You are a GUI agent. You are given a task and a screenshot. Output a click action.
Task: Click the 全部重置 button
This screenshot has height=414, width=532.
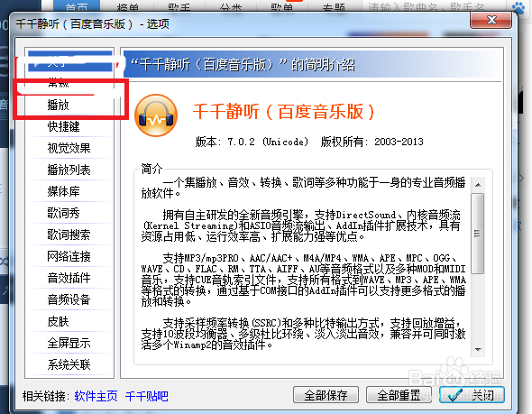click(x=399, y=395)
